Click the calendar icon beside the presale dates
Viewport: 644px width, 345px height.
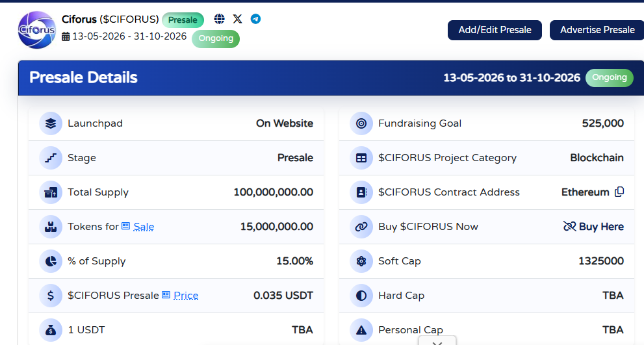(x=66, y=36)
